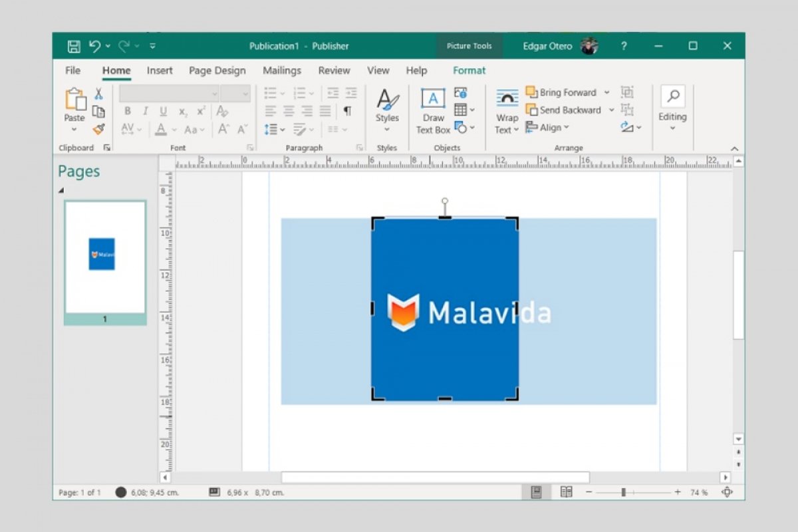The height and width of the screenshot is (532, 798).
Task: Increase the paragraph indent level
Action: point(351,93)
